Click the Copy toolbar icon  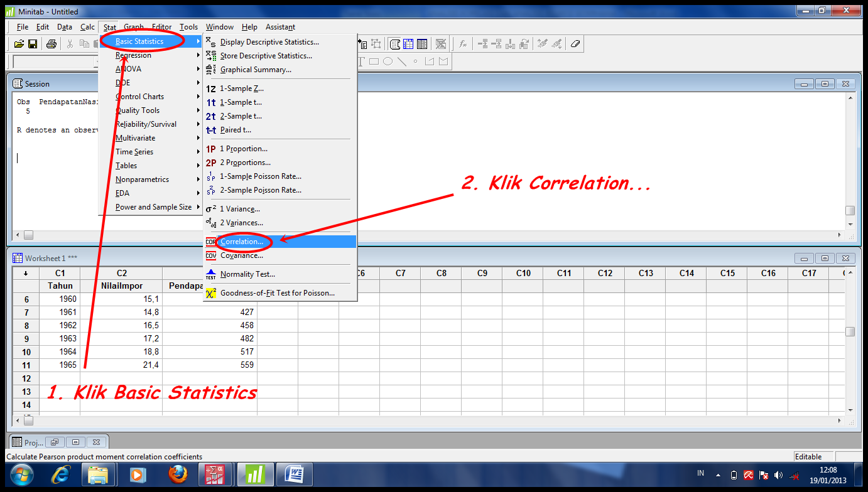coord(84,44)
